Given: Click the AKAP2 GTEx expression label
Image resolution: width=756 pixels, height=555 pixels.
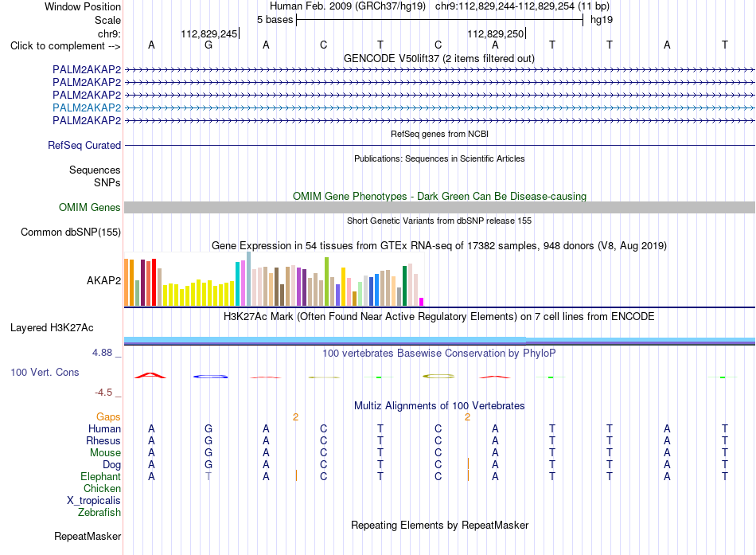Looking at the screenshot, I should (103, 280).
